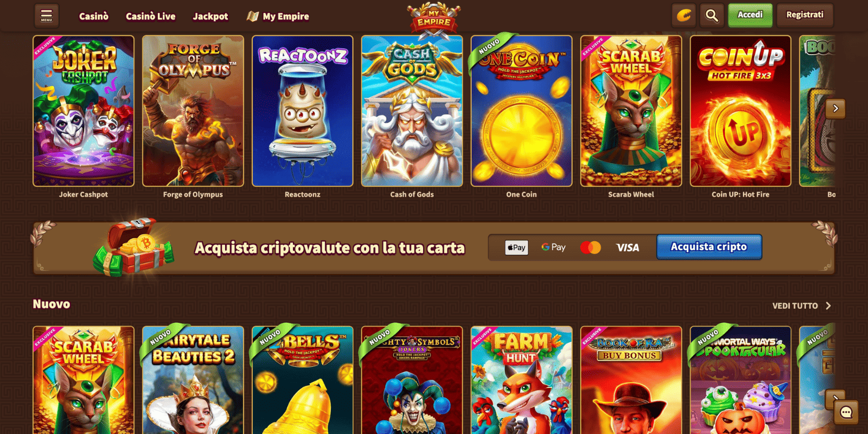Open the Reactoonz game thumbnail
868x434 pixels.
pos(303,111)
